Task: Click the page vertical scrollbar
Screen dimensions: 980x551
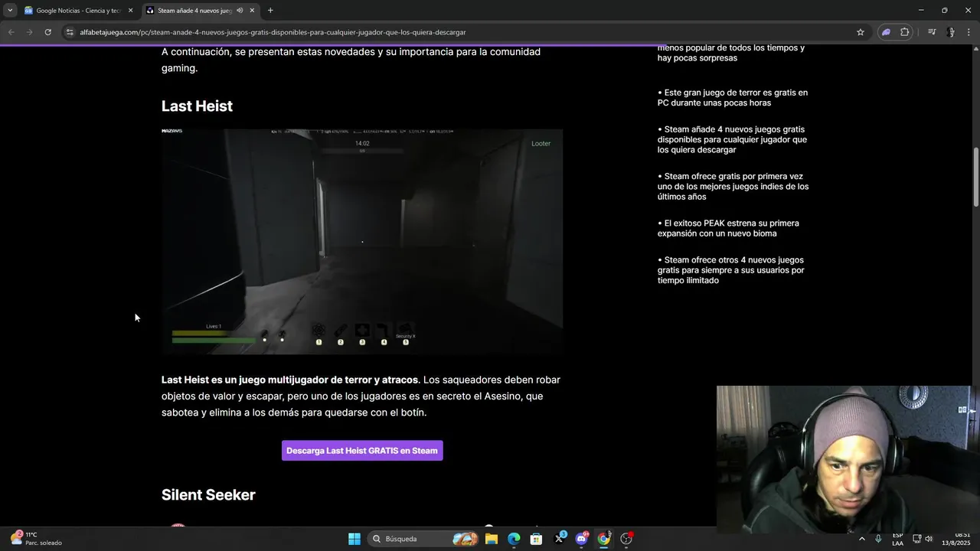Action: point(975,176)
